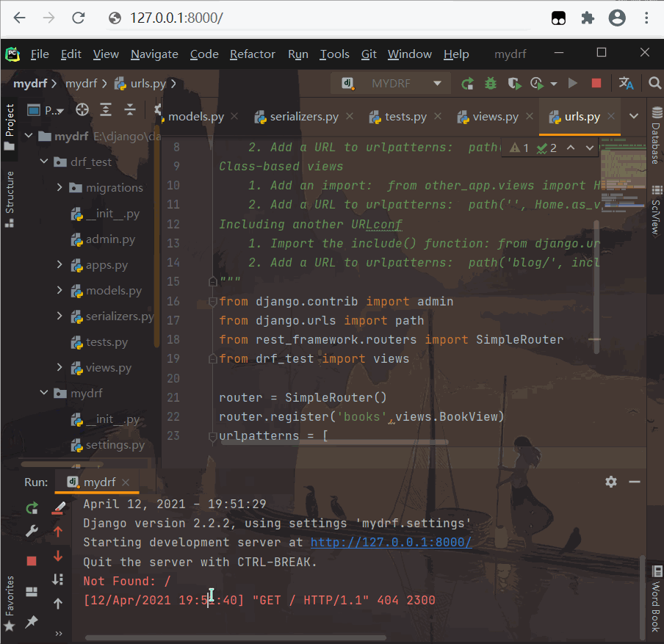Viewport: 664px width, 644px height.
Task: Collapse the drf_test folder
Action: point(44,162)
